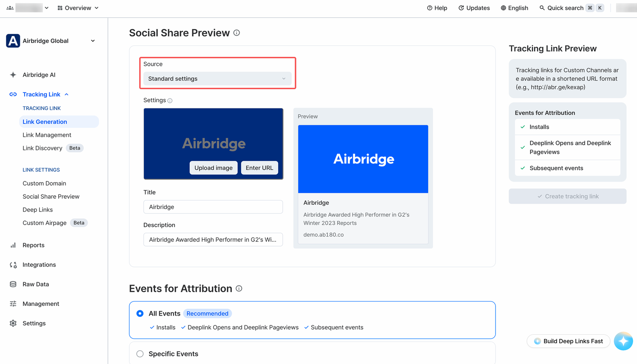
Task: Click the organization people icon in top bar
Action: [10, 8]
